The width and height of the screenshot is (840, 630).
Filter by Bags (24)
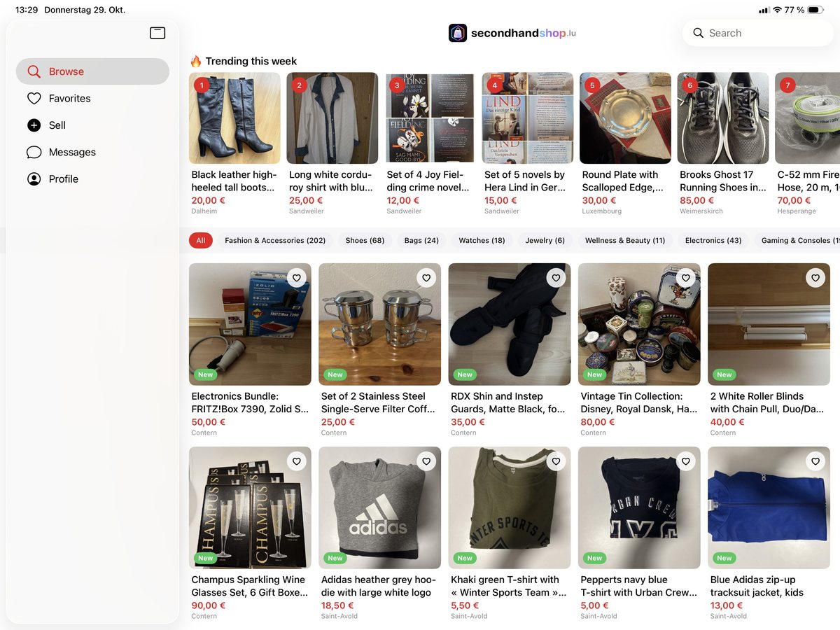pos(421,240)
